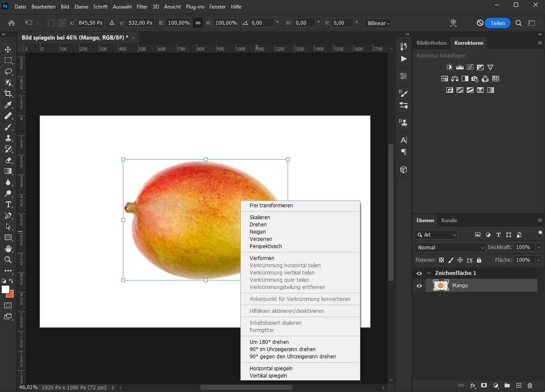
Task: Open the Normal blend mode dropdown
Action: [449, 247]
